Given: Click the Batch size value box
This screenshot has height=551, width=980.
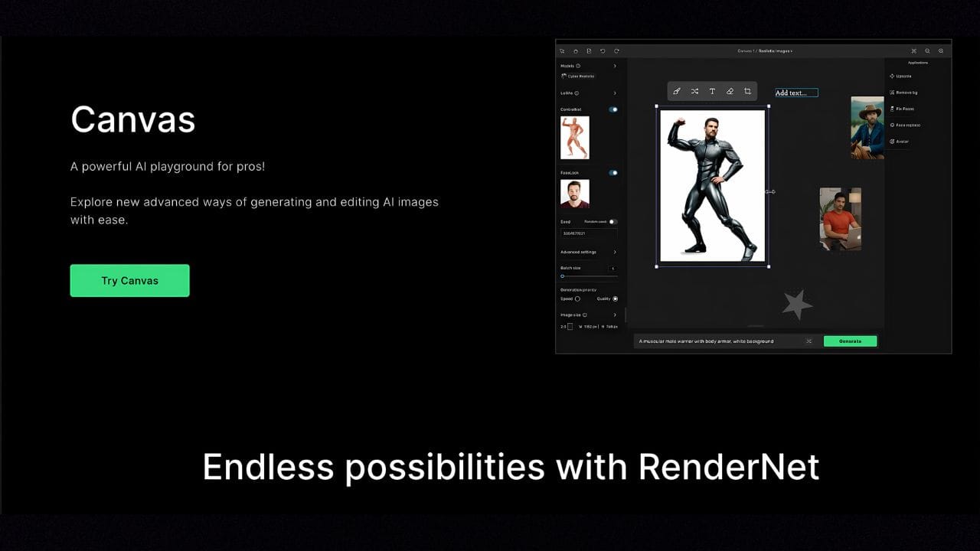Looking at the screenshot, I should point(612,269).
